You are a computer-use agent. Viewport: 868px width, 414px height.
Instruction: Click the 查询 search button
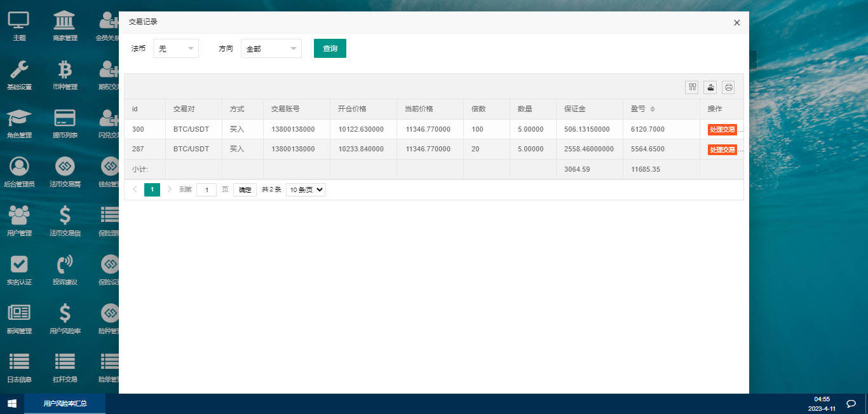click(330, 48)
